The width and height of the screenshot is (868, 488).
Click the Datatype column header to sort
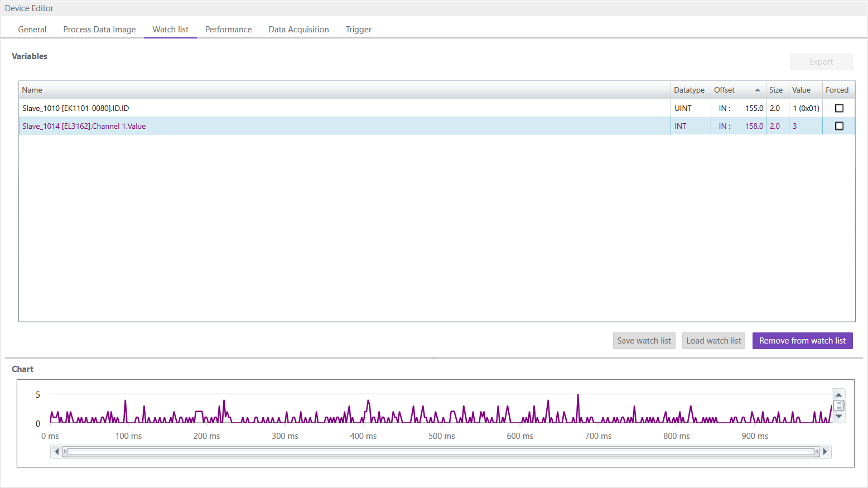point(689,89)
